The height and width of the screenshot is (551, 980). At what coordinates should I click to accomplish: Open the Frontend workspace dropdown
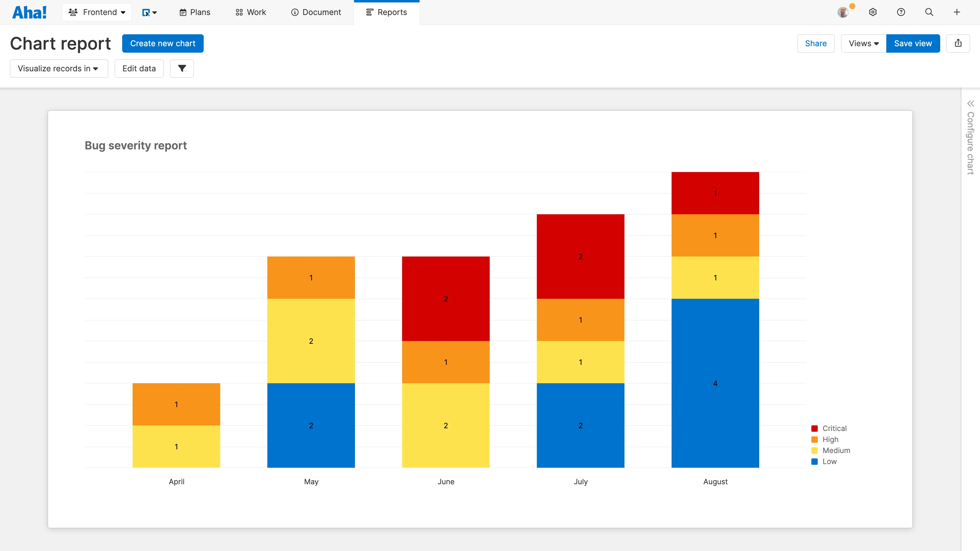(x=97, y=12)
